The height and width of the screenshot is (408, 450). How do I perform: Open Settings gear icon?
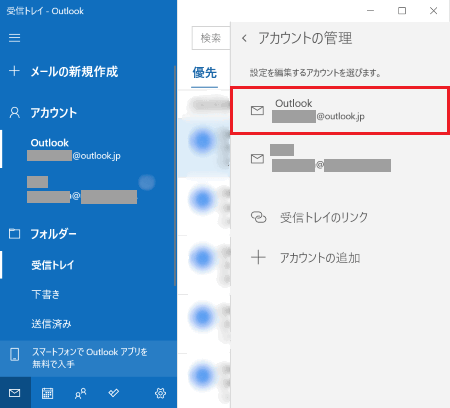(160, 393)
